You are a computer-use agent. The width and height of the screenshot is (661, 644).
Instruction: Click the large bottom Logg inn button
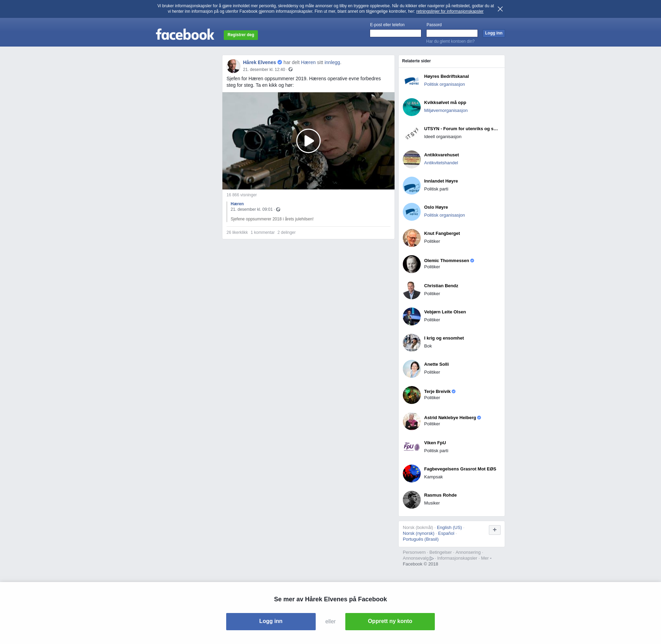click(x=271, y=622)
